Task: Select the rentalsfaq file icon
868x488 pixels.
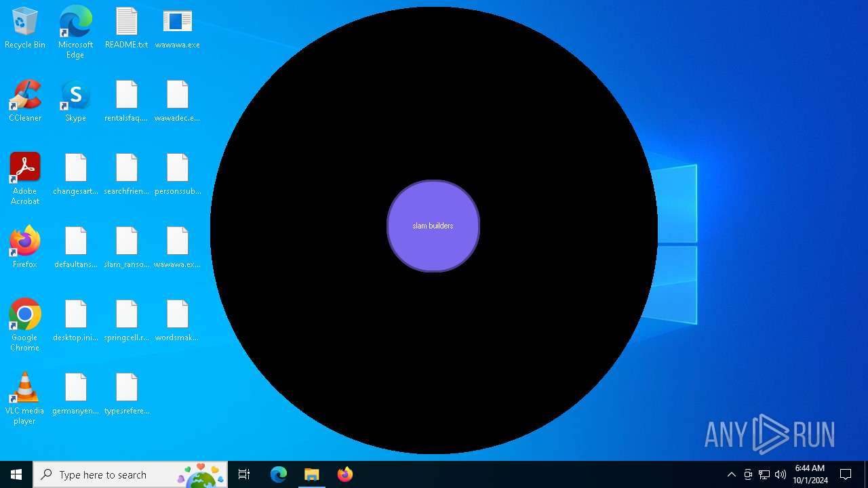Action: (x=126, y=101)
